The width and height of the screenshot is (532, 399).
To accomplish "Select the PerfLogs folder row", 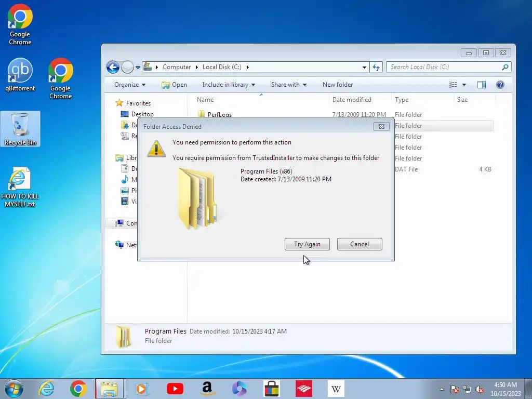I will 344,114.
